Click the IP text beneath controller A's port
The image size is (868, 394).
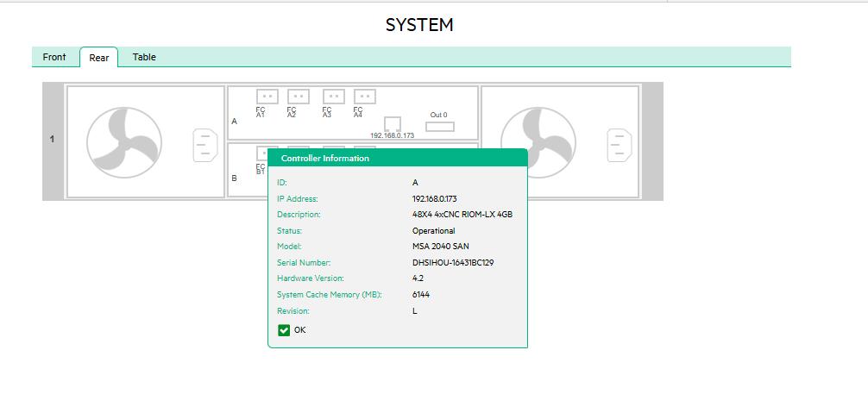pos(393,135)
